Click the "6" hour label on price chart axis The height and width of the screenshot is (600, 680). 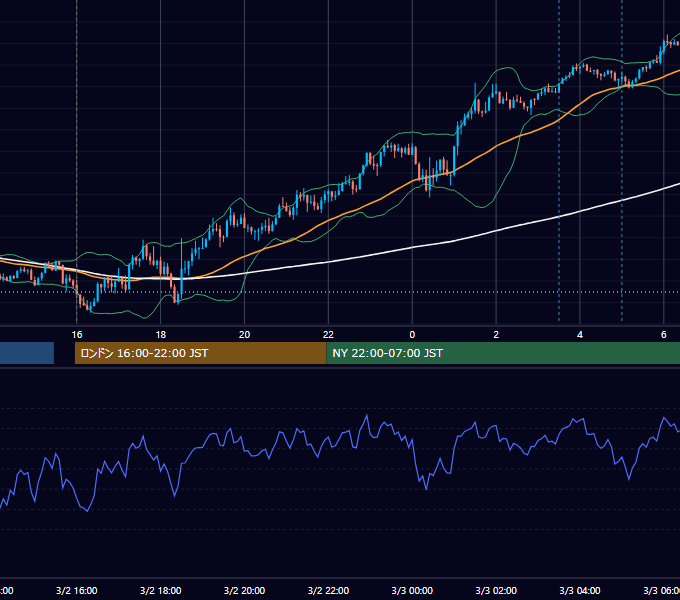click(664, 334)
